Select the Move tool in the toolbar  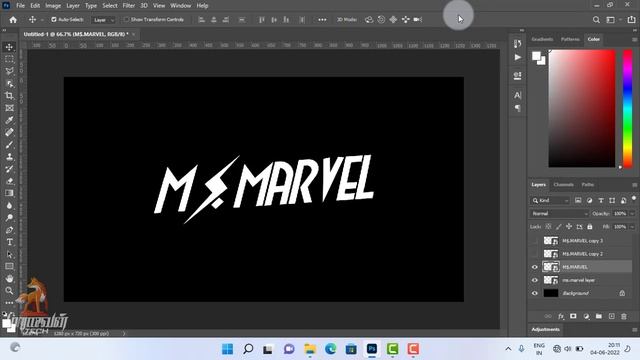tap(9, 47)
